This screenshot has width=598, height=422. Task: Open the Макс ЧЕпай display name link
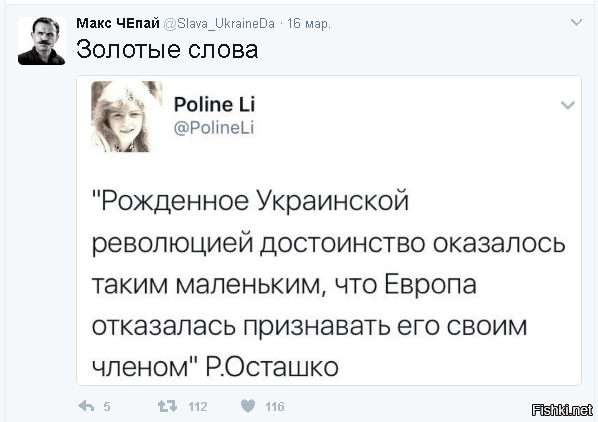click(117, 23)
